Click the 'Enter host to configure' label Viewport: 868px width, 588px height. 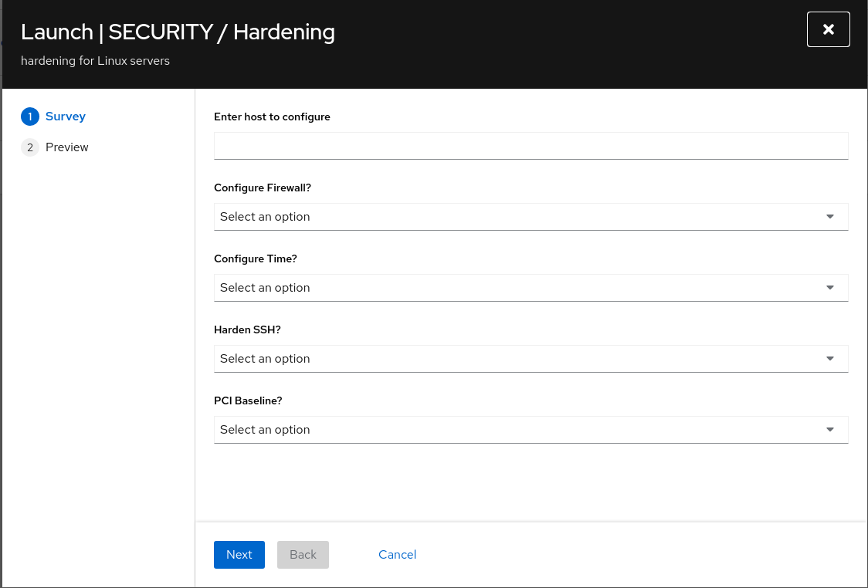[272, 117]
